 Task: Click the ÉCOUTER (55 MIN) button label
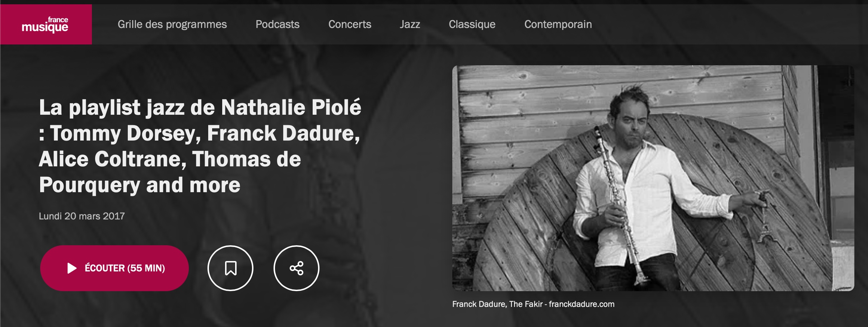click(125, 268)
